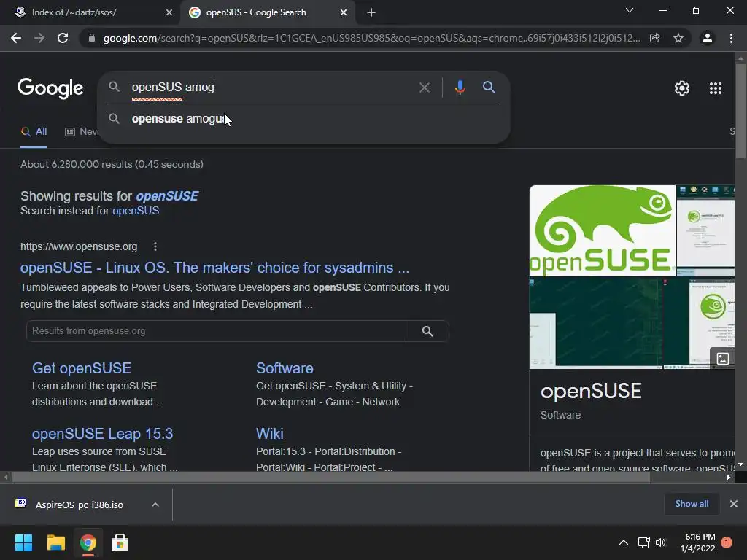Click the horizontal page scrollbar

tap(331, 477)
